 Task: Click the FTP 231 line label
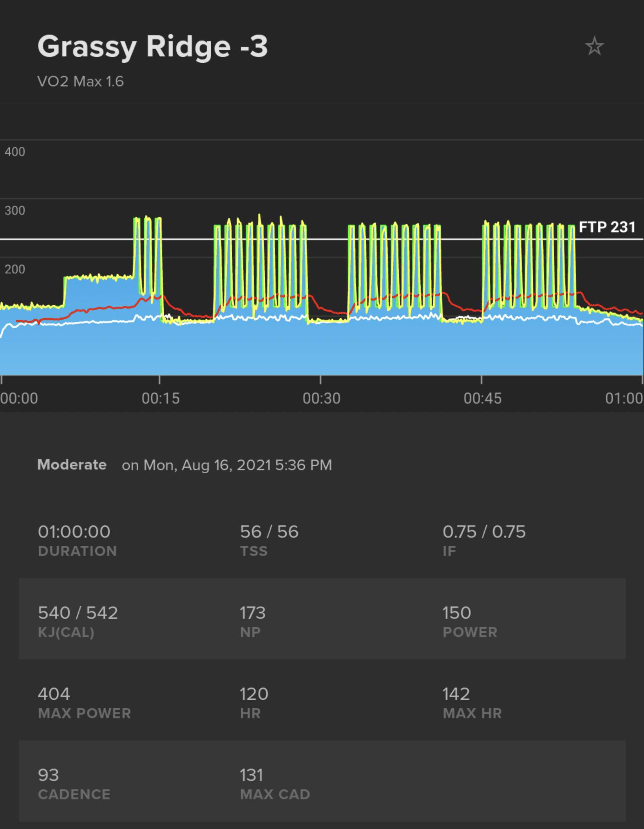tap(606, 227)
